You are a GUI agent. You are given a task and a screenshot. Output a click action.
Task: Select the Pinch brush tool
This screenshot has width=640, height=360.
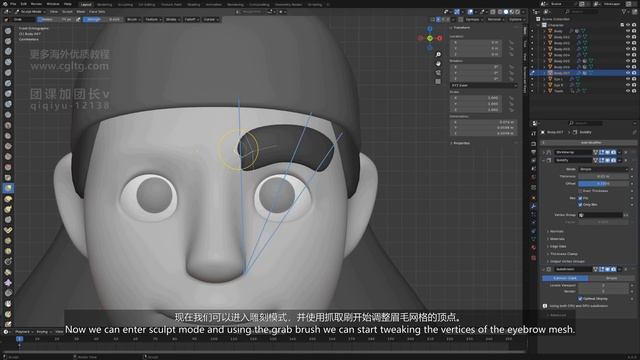tap(8, 178)
